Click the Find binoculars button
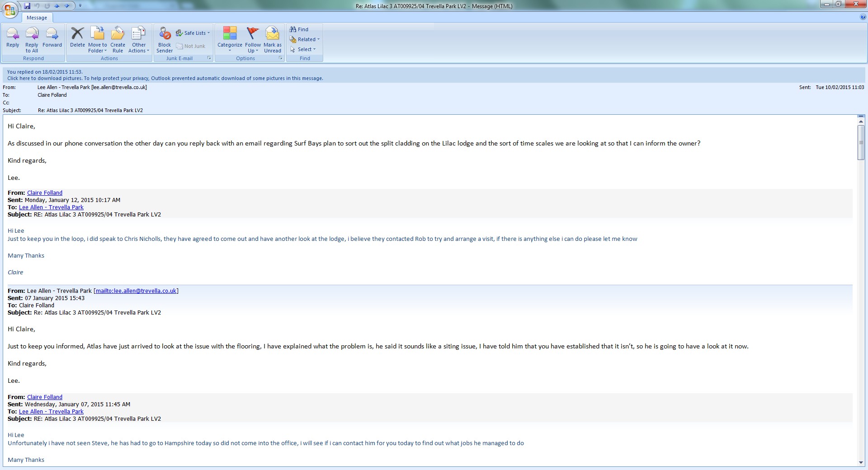The image size is (868, 470). [x=299, y=29]
